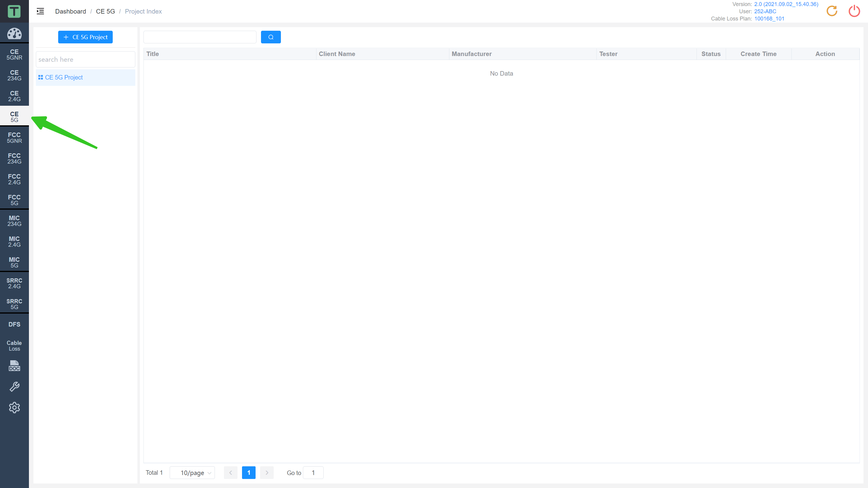The image size is (868, 488).
Task: Open cable loss plan 100168_101 link
Action: 769,18
